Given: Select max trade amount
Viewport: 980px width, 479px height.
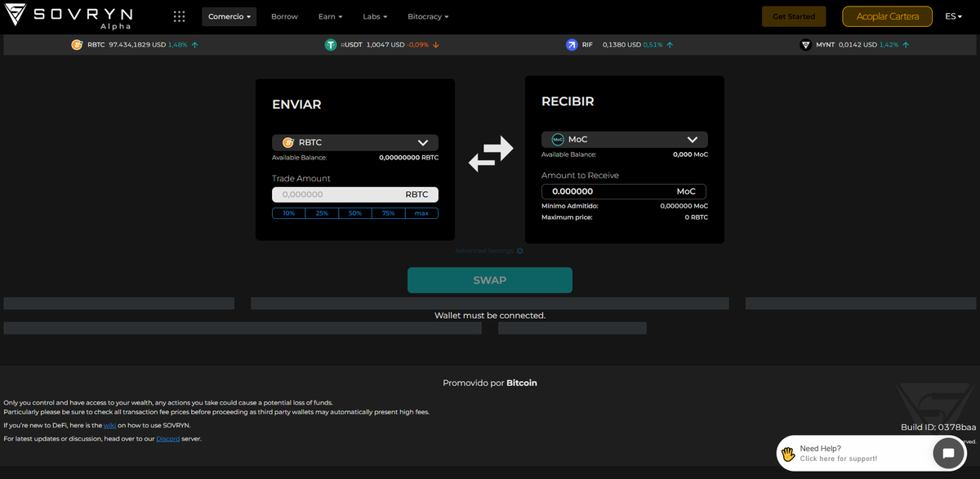Looking at the screenshot, I should coord(421,213).
